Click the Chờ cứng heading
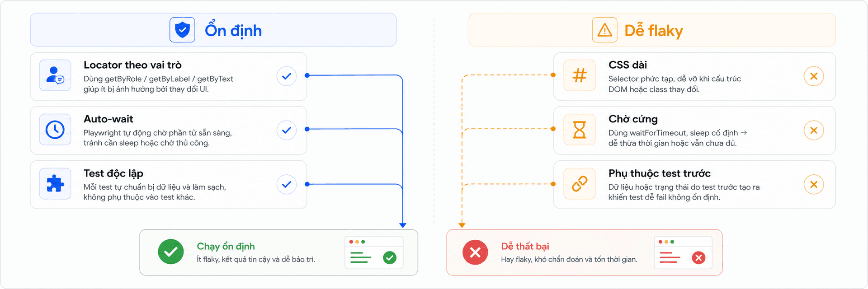 click(633, 119)
